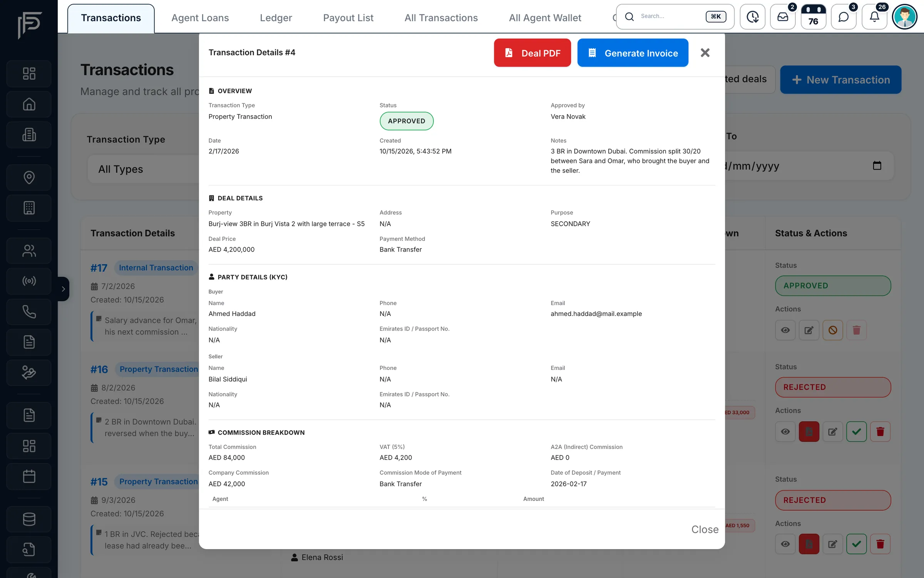Select All Agent Wallet tab
The image size is (924, 578).
click(545, 18)
